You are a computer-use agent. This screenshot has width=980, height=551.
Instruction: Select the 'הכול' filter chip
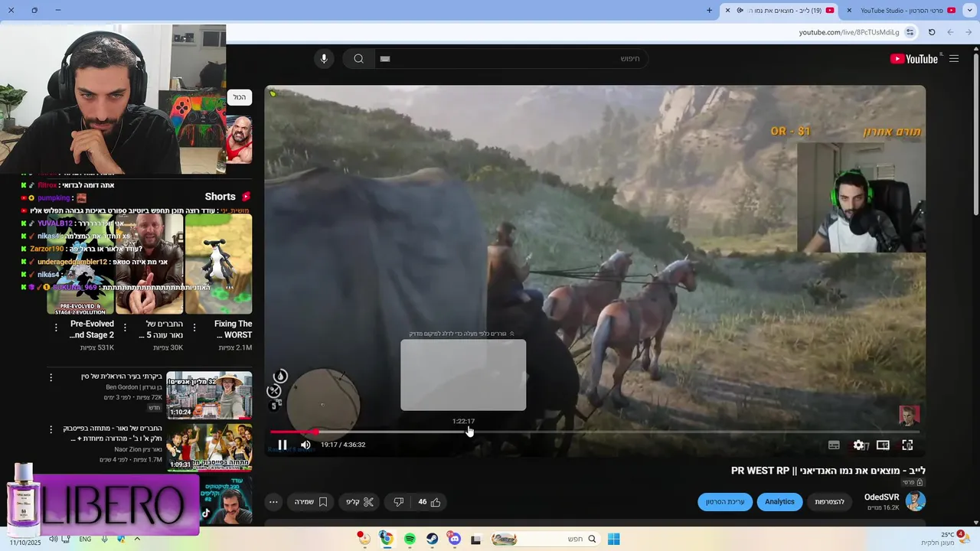point(240,97)
